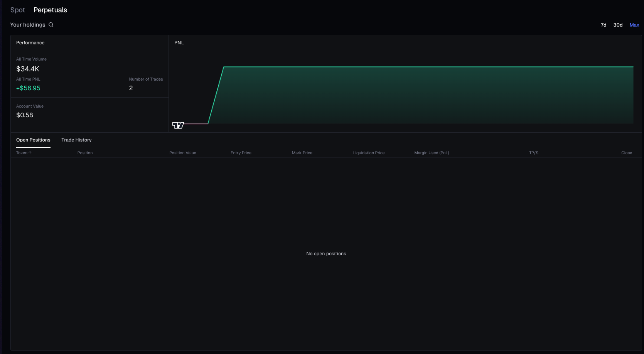644x354 pixels.
Task: Select the Perpetuals tab
Action: (x=50, y=10)
